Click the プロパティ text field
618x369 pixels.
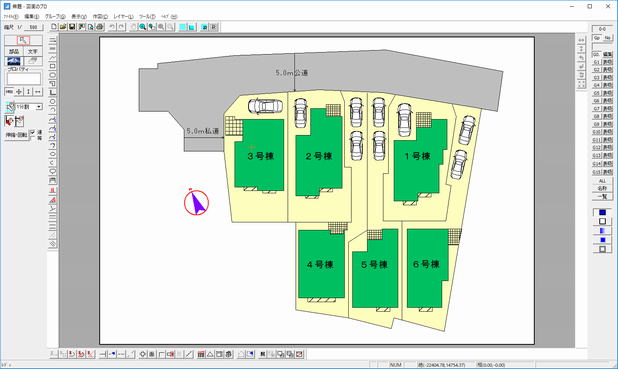[x=24, y=78]
